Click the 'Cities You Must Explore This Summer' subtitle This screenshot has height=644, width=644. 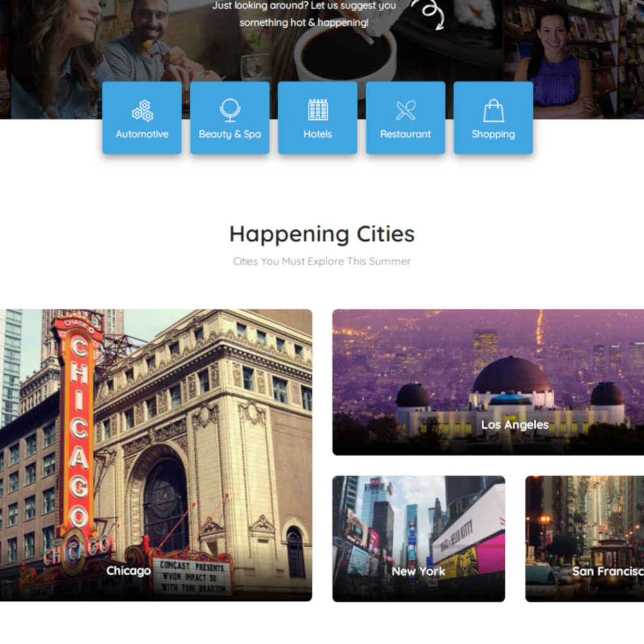click(x=322, y=261)
